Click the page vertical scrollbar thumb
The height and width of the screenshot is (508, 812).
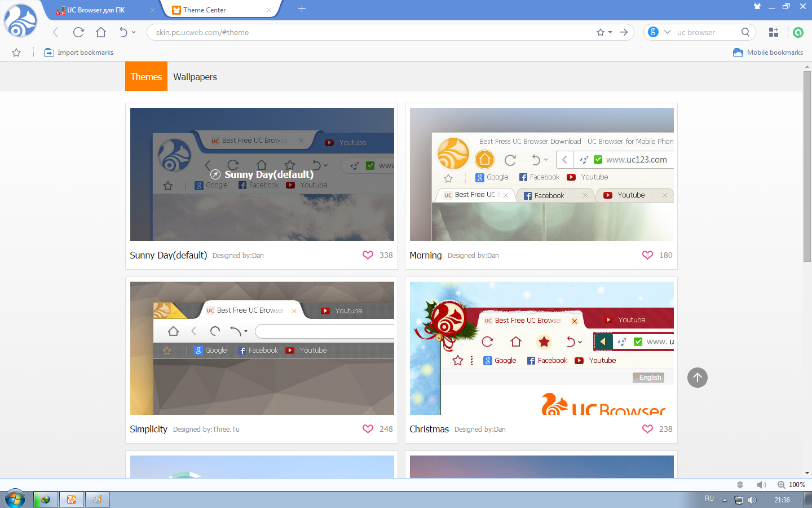point(807,167)
